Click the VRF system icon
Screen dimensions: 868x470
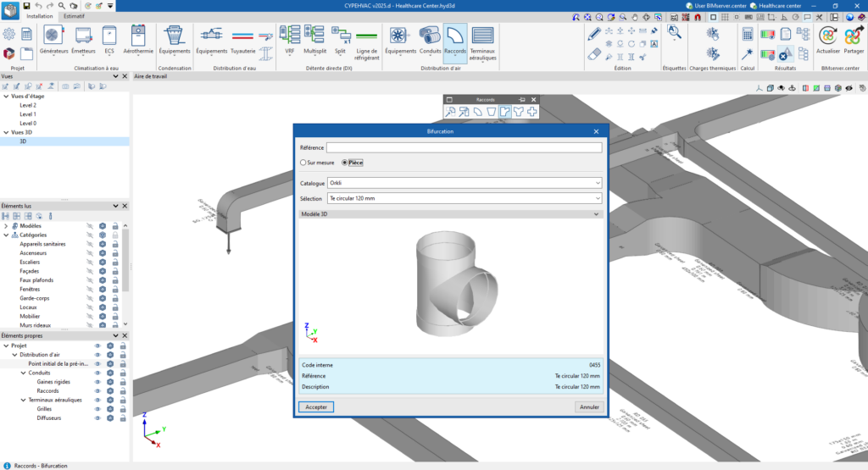click(289, 39)
